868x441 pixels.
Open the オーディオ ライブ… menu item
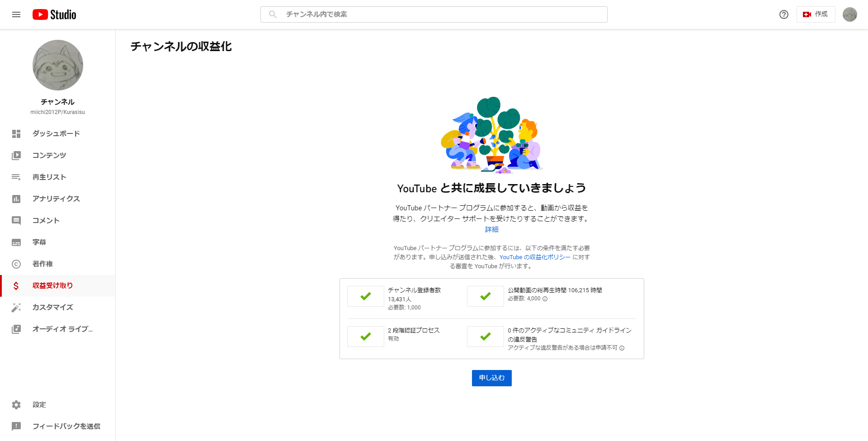pos(58,329)
